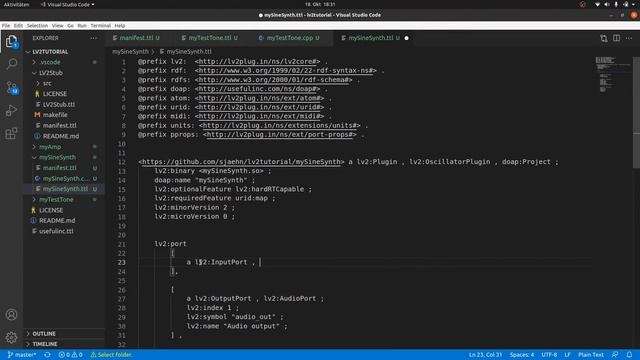
Task: Split the editor to the right
Action: [x=616, y=38]
